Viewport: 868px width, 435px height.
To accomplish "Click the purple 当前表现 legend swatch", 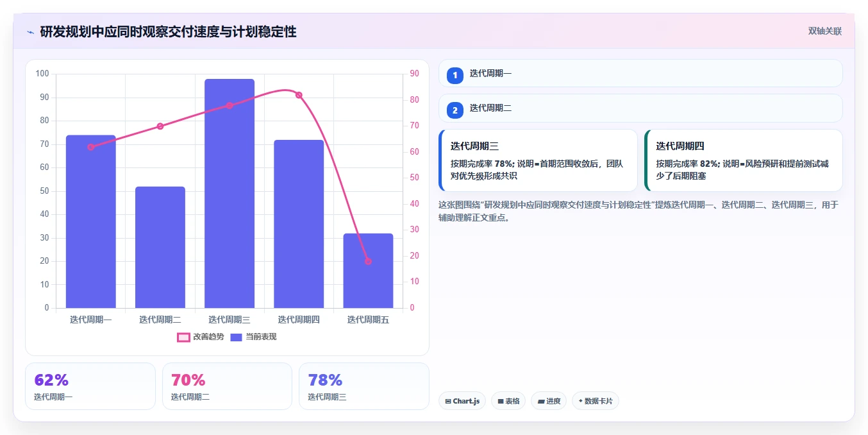I will point(236,337).
